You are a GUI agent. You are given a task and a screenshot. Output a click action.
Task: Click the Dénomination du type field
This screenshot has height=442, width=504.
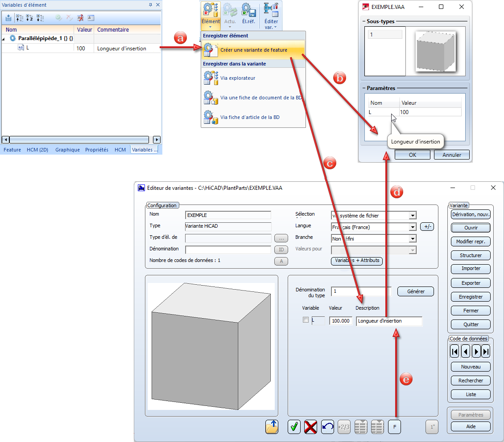(x=361, y=291)
